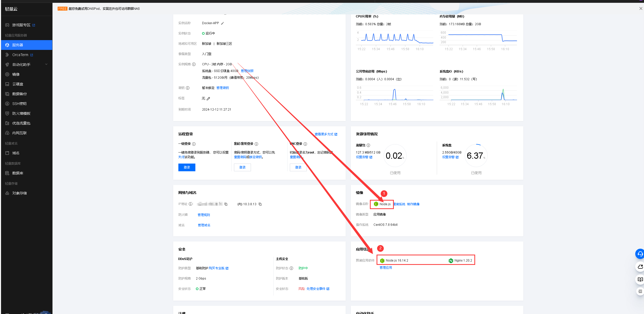The image size is (644, 314).
Task: Click the info icon beside 实例规格
Action: point(194,64)
